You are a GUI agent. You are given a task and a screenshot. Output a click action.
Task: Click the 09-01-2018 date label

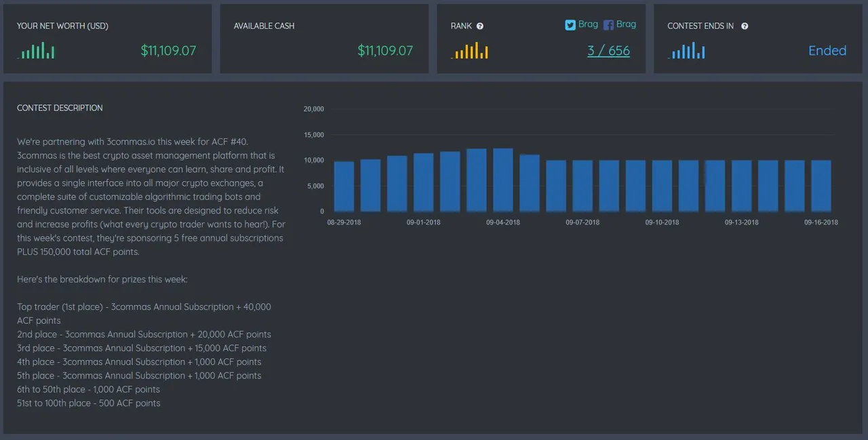424,222
